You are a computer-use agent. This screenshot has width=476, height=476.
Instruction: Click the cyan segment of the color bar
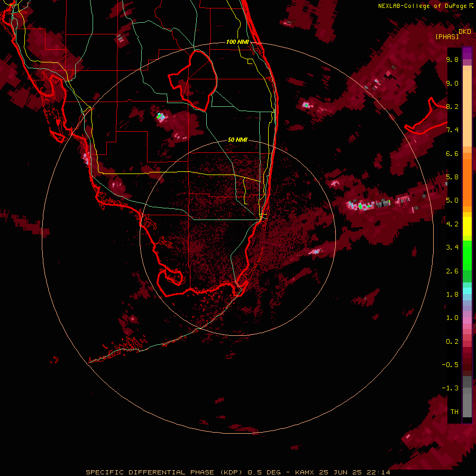tap(467, 291)
